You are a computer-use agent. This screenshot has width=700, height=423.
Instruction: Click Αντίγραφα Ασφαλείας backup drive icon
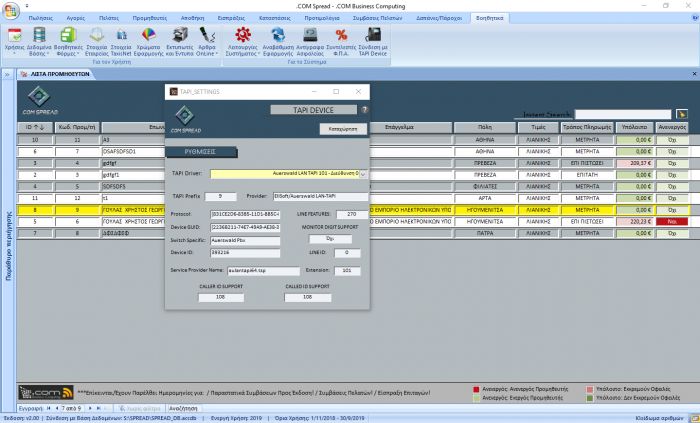click(x=310, y=35)
